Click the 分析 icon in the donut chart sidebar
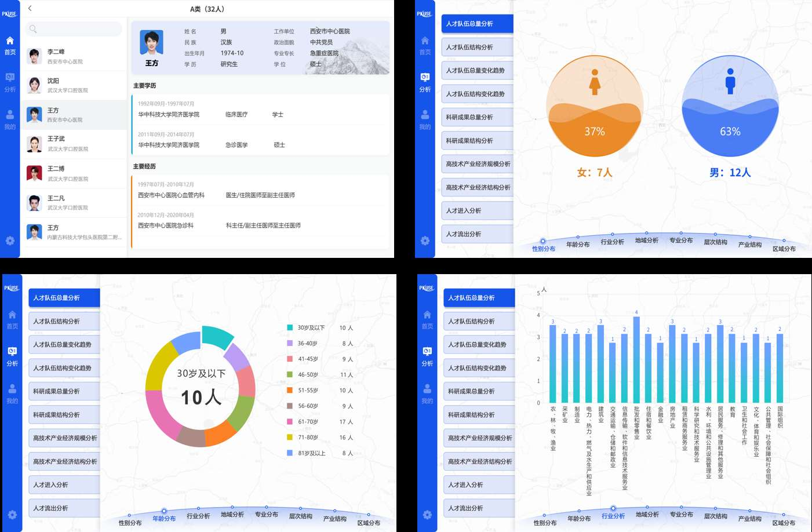Viewport: 812px width, 532px height. pos(12,356)
